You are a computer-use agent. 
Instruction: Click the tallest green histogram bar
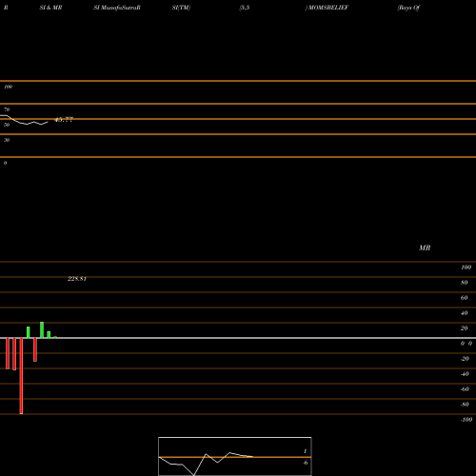tap(42, 330)
